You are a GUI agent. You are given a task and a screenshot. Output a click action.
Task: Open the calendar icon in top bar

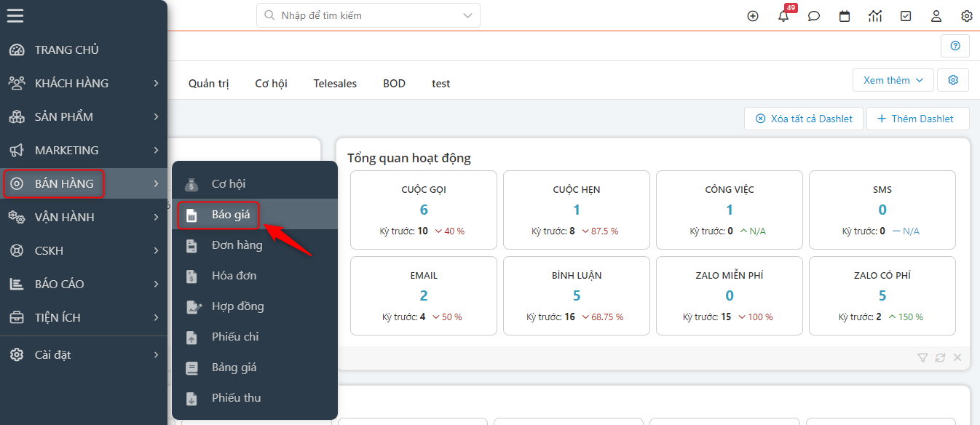844,15
